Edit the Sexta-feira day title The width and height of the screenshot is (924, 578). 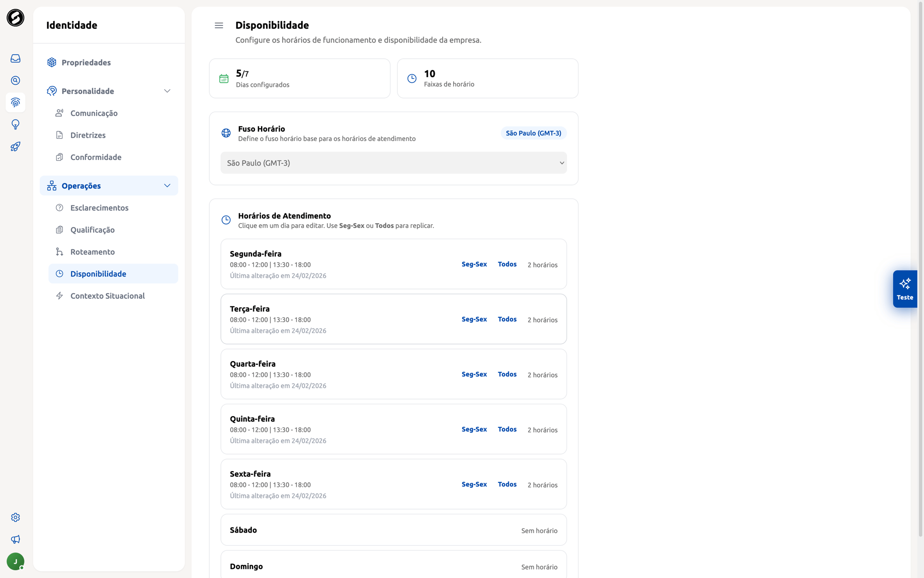coord(250,474)
